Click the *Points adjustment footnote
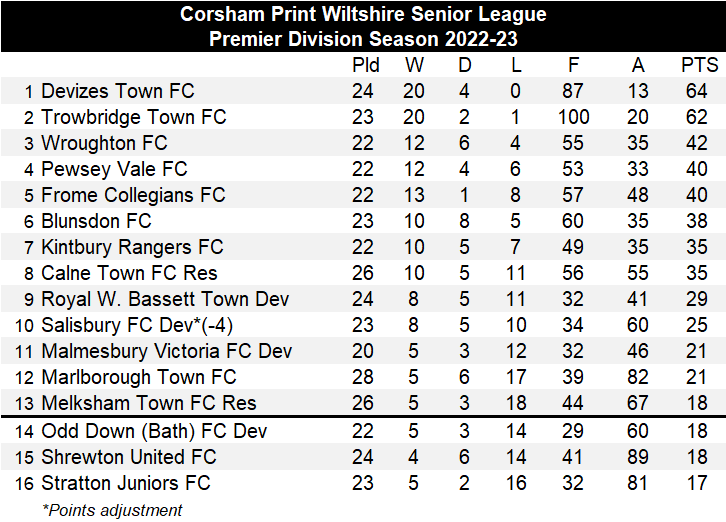The width and height of the screenshot is (726, 522). coord(112,509)
